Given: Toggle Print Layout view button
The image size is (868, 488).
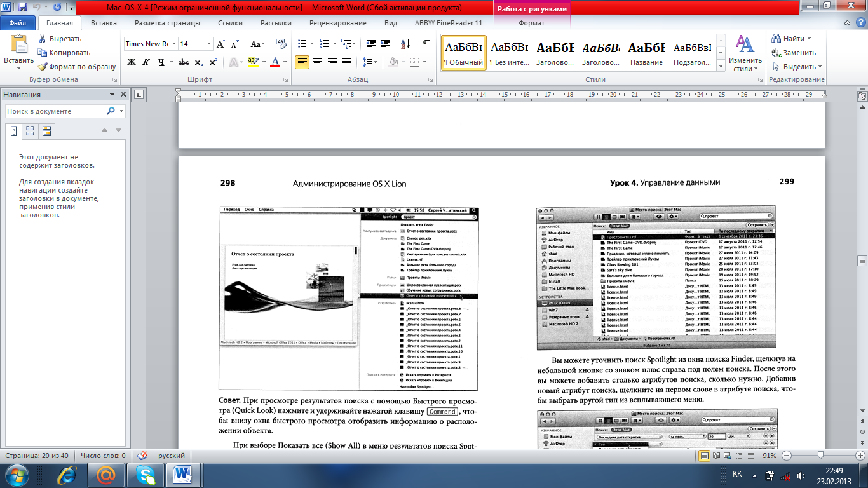Looking at the screenshot, I should [705, 456].
